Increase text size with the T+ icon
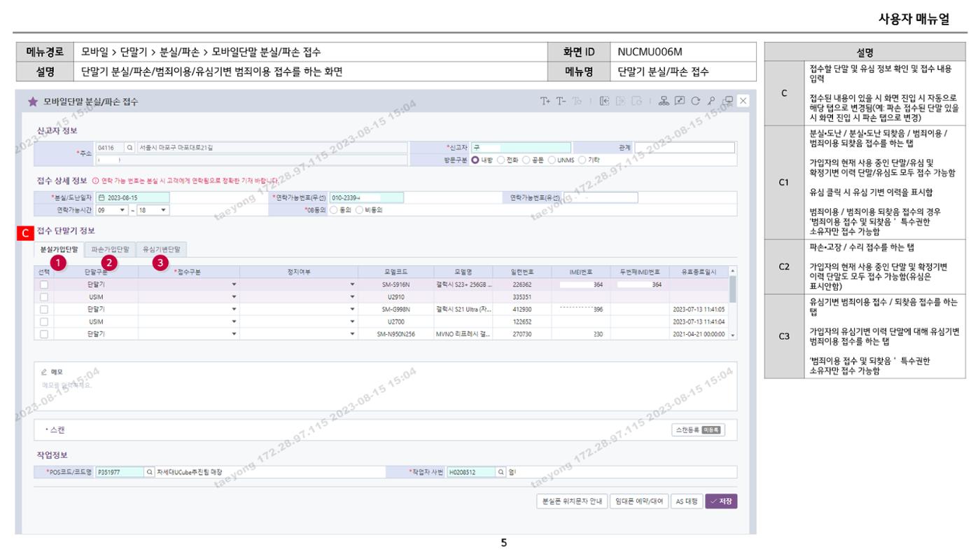The height and width of the screenshot is (552, 980). 545,101
